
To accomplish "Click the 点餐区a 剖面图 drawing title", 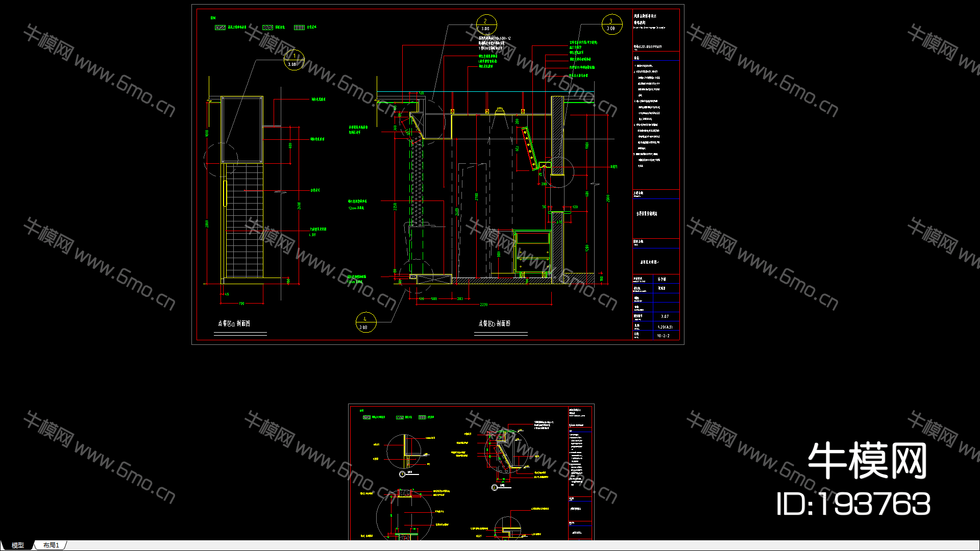I will coord(234,323).
